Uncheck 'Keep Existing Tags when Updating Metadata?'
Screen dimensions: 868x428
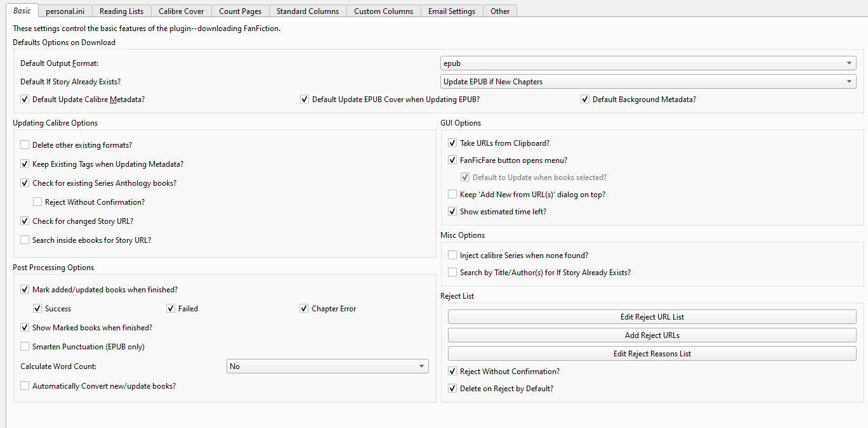25,164
